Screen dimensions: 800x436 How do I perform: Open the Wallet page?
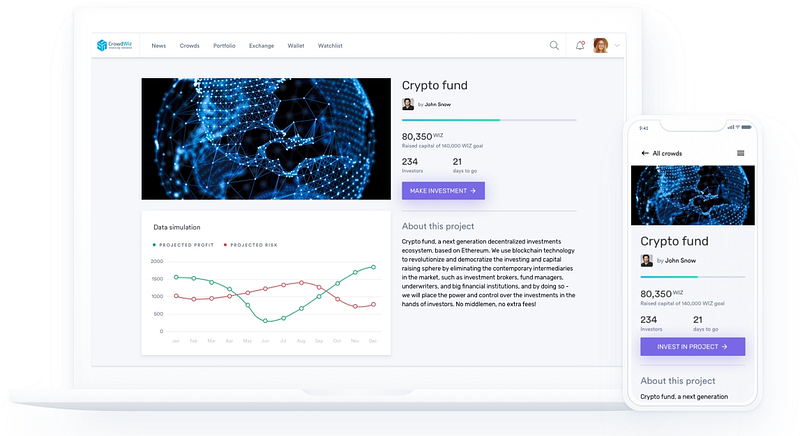click(296, 46)
